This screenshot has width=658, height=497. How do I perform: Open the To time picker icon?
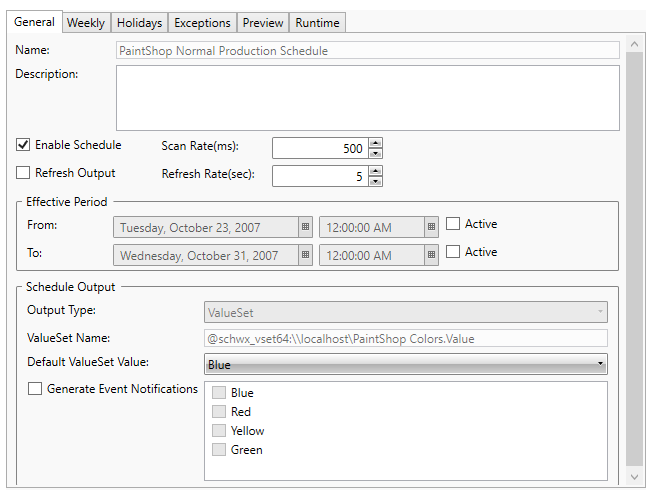[x=431, y=255]
